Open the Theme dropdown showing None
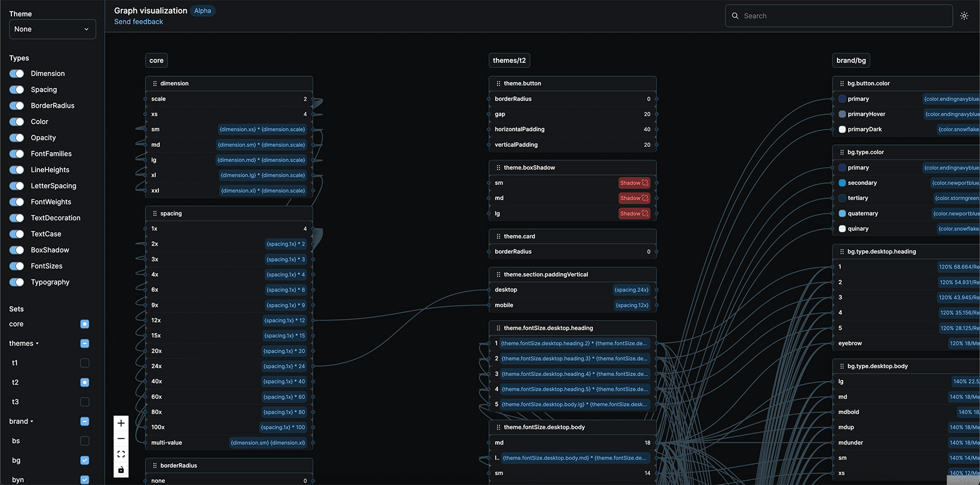980x485 pixels. click(x=52, y=29)
